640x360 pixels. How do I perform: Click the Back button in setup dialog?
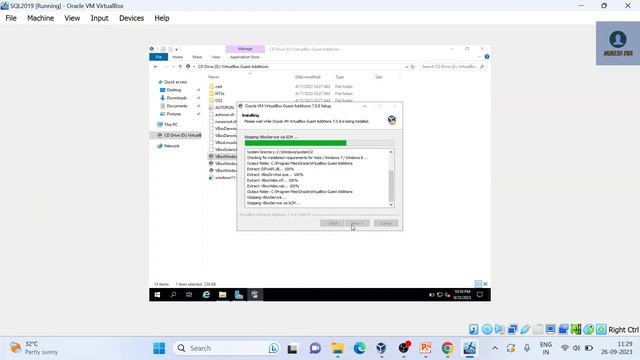pos(332,223)
